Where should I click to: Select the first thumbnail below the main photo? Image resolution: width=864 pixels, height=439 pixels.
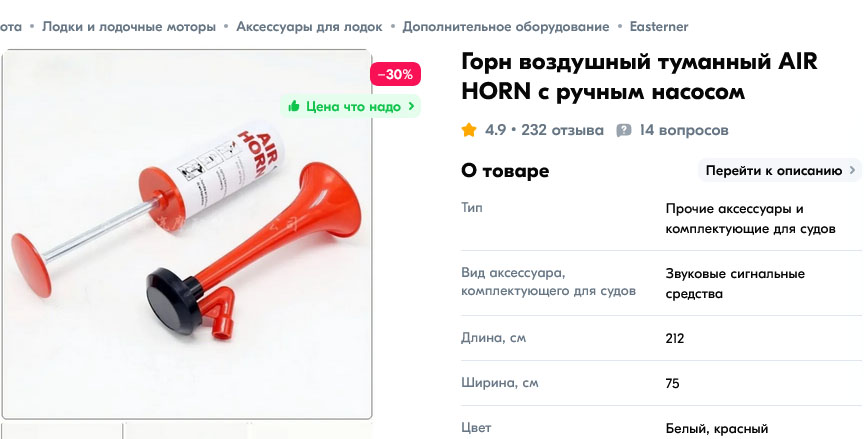(x=62, y=431)
